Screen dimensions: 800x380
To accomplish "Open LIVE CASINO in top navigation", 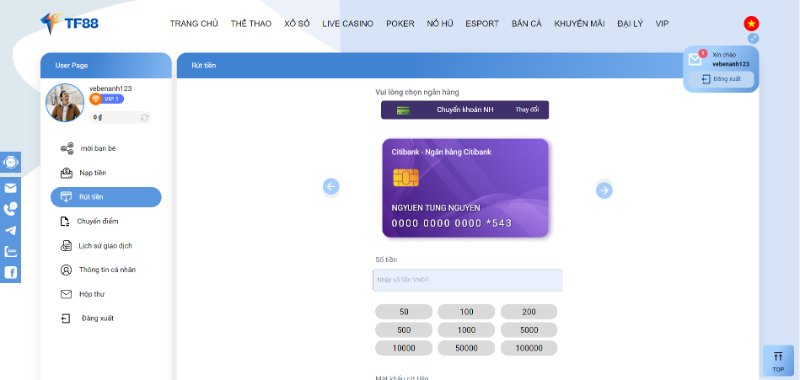I will (x=348, y=23).
